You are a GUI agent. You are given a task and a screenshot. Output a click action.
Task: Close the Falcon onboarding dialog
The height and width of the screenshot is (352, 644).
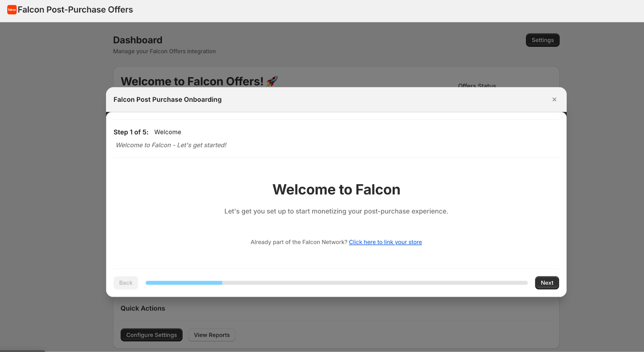pos(554,99)
